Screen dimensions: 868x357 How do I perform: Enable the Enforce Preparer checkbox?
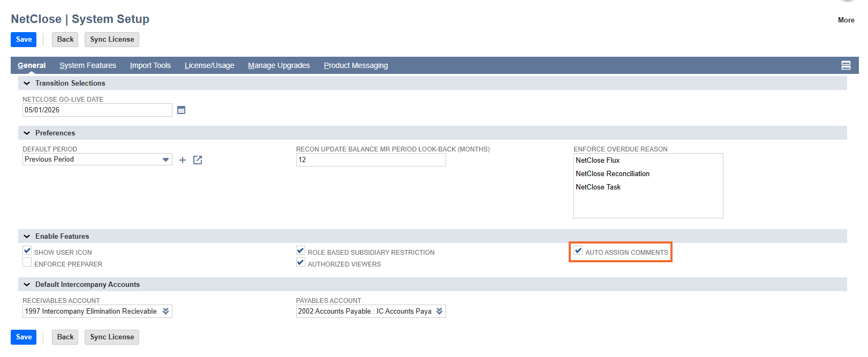(x=27, y=262)
